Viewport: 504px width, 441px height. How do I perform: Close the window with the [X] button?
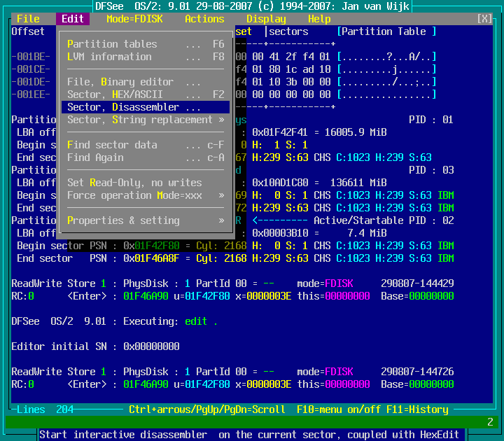[484, 19]
